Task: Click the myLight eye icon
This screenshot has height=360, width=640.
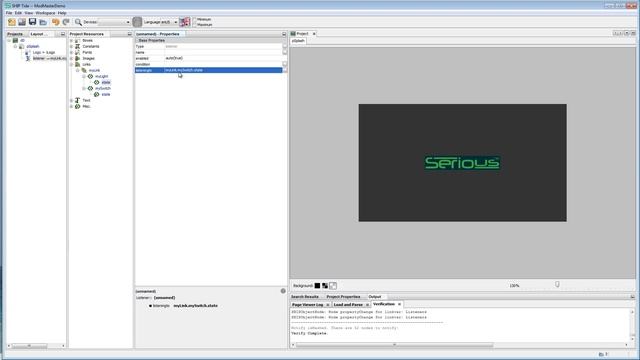Action: [90, 76]
